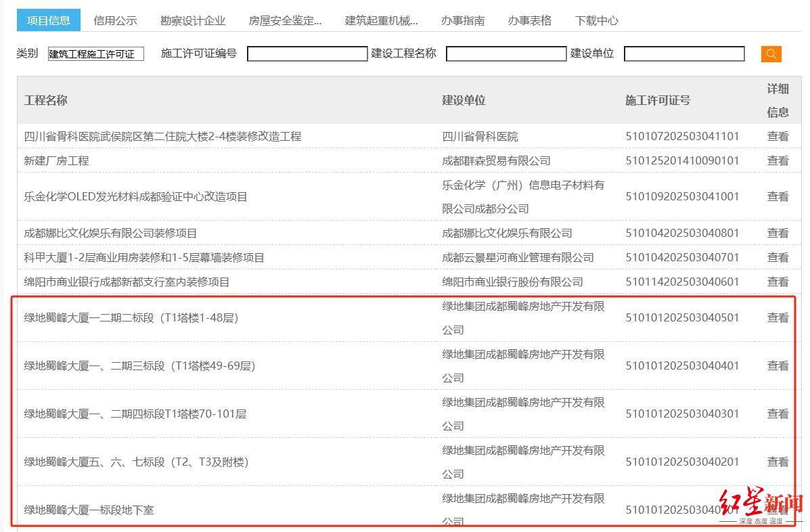
Task: Open the 勘察设计企业 tab
Action: (193, 21)
